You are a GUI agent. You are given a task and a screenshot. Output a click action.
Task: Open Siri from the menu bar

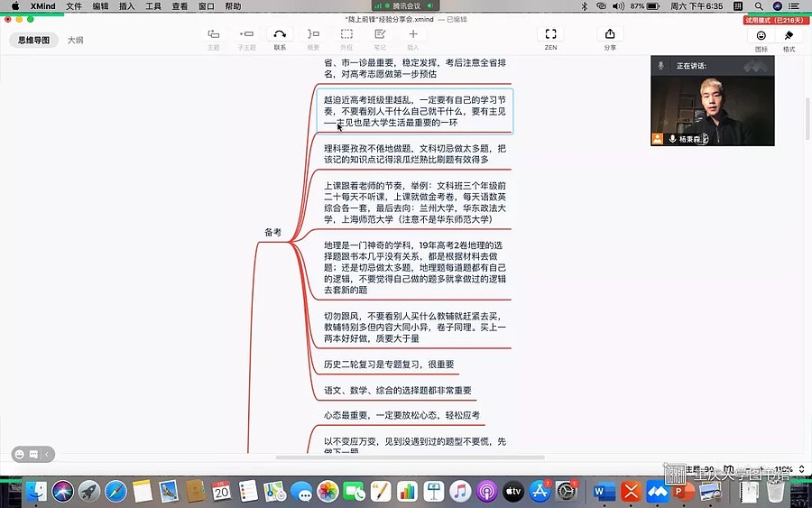coord(778,6)
